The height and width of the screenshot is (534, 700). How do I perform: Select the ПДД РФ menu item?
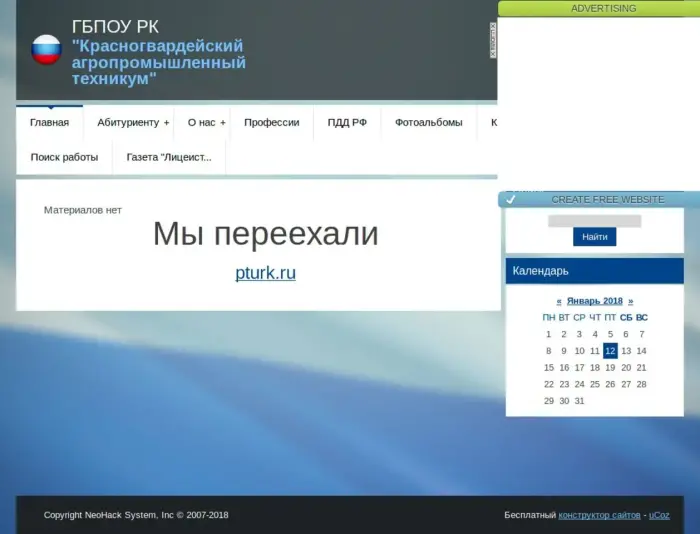click(x=347, y=123)
